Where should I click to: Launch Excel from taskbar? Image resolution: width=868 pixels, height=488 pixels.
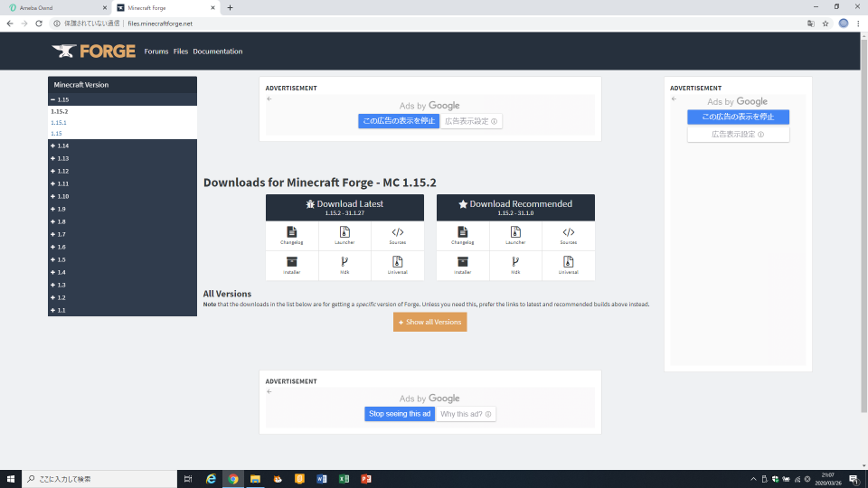[x=344, y=479]
